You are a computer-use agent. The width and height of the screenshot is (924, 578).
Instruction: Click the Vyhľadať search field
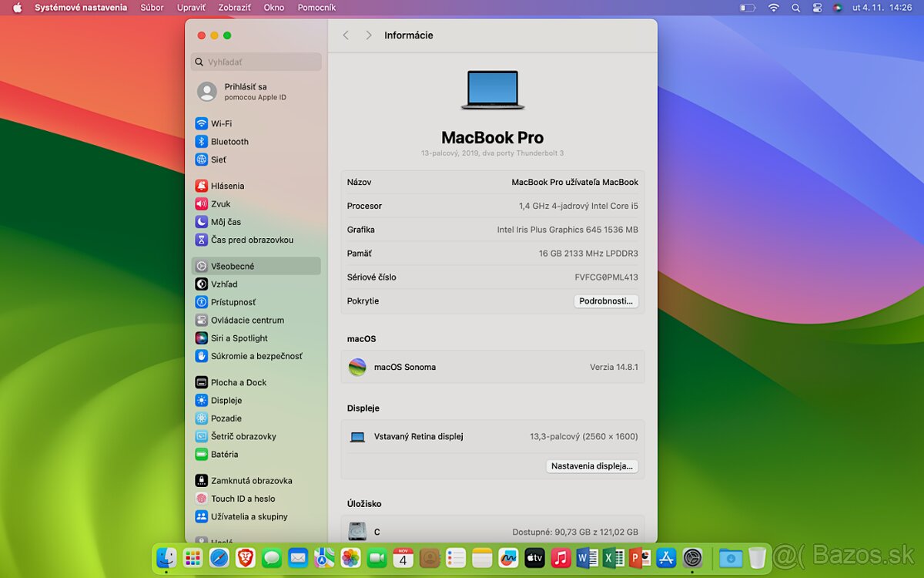coord(256,62)
